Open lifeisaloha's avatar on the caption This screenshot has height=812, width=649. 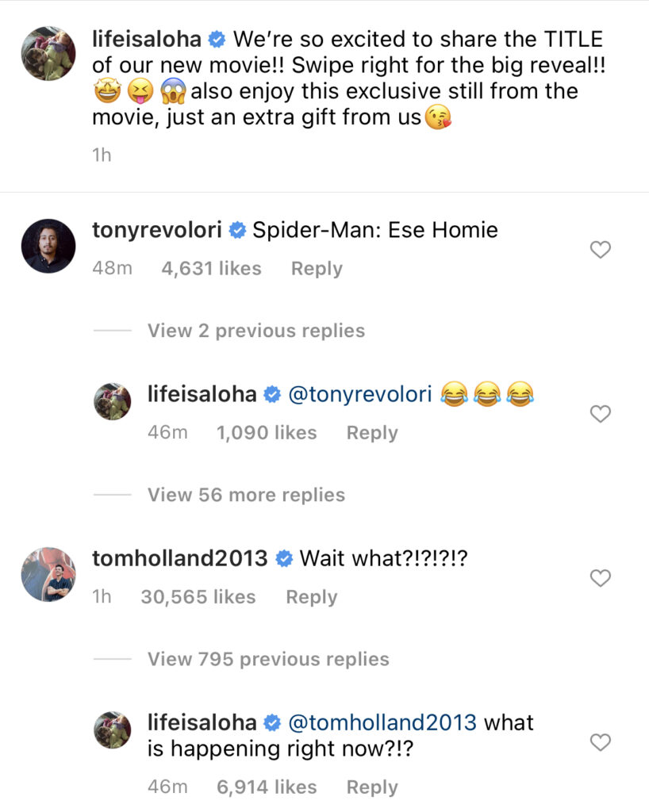(48, 53)
